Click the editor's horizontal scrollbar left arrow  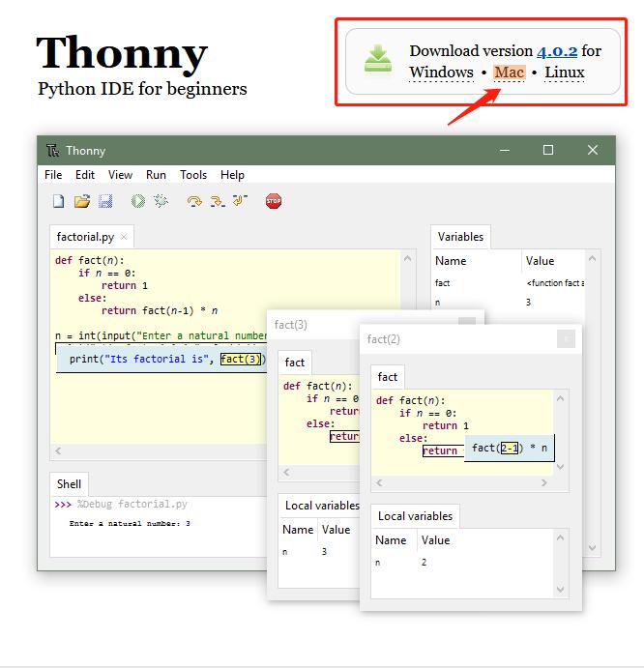58,450
